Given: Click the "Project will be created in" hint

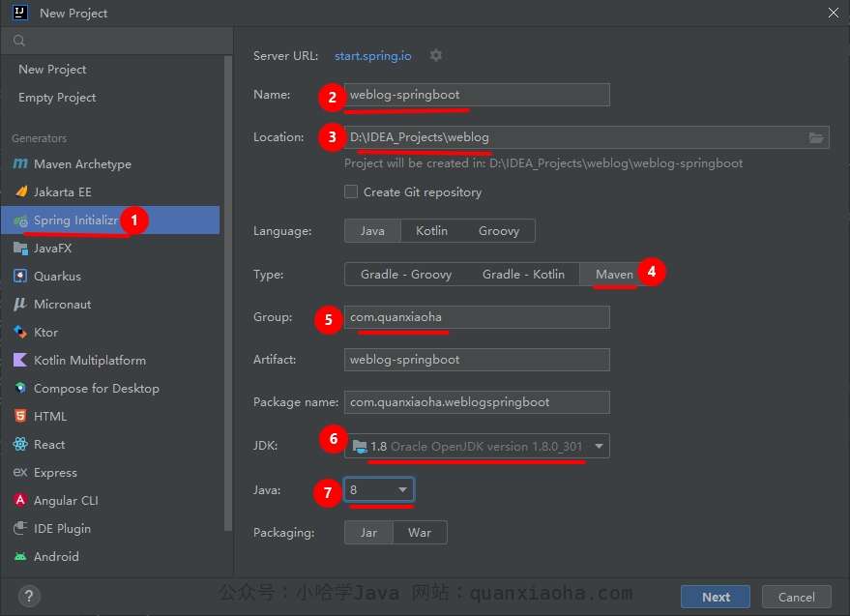Looking at the screenshot, I should pos(543,163).
